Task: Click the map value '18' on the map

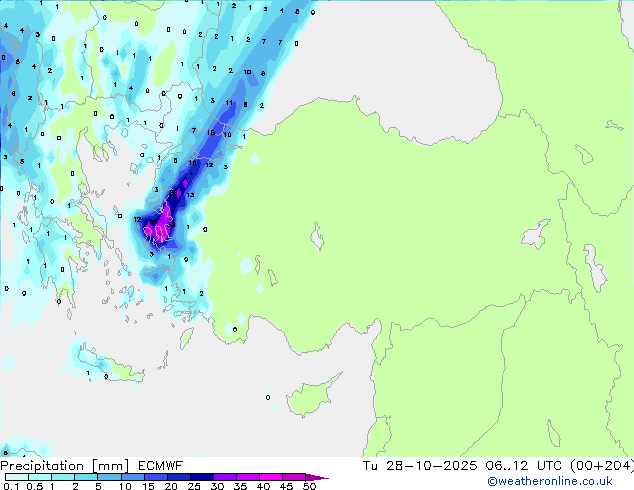Action: pos(192,163)
